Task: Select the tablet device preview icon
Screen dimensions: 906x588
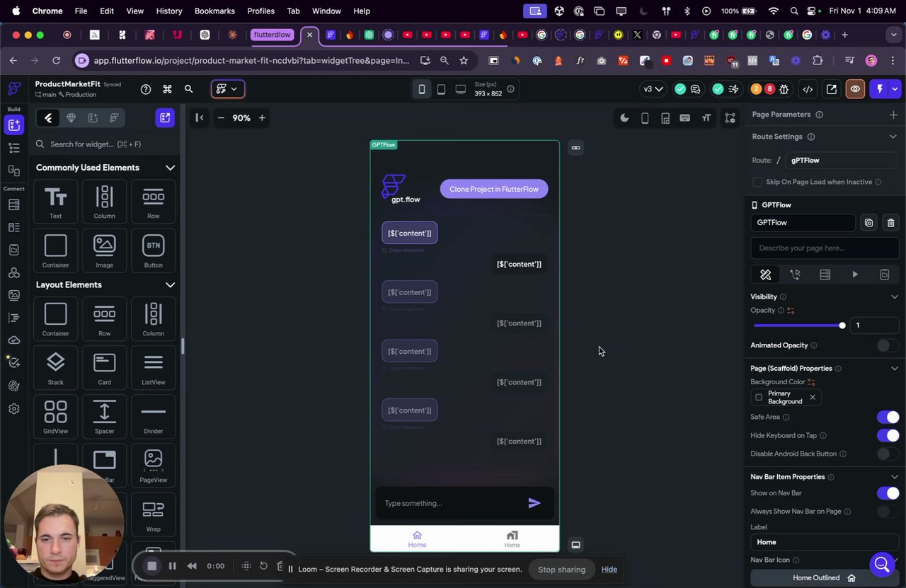Action: click(x=441, y=89)
